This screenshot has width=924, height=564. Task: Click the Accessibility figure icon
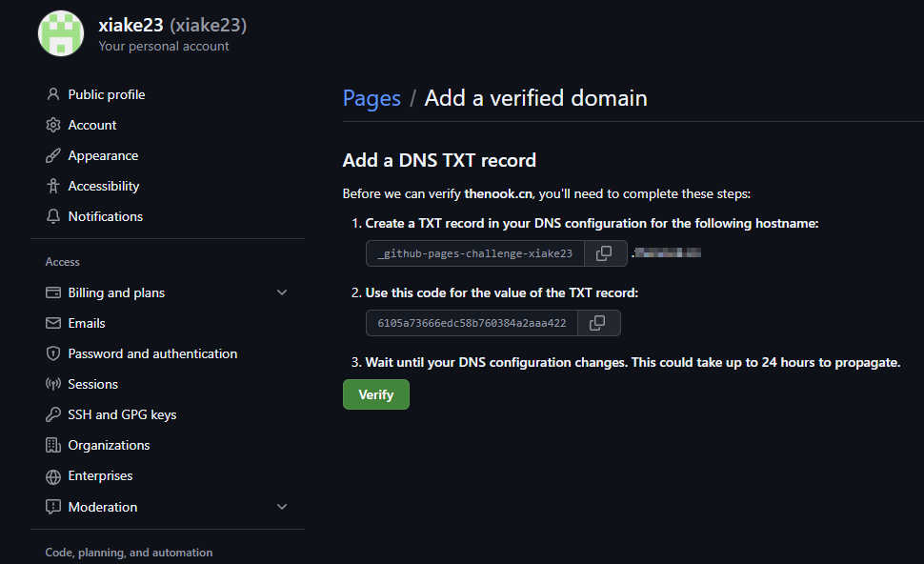(x=53, y=186)
